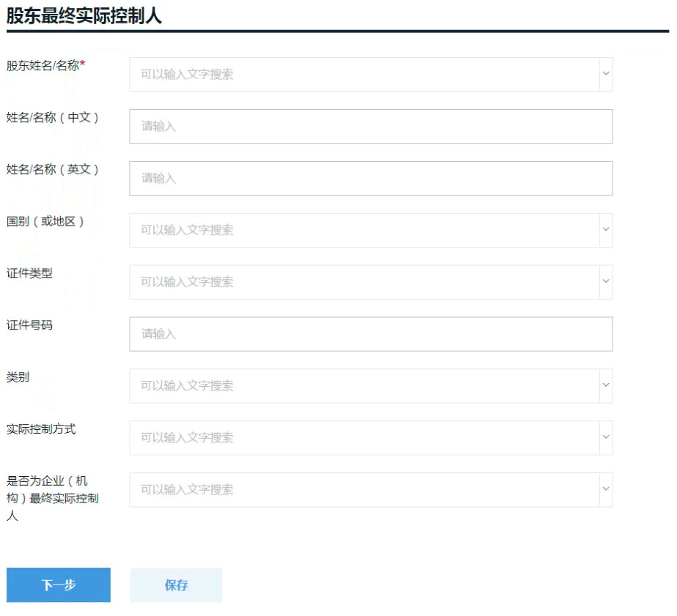
Task: Click the chevron arrow for 实际控制方式
Action: pyautogui.click(x=606, y=437)
